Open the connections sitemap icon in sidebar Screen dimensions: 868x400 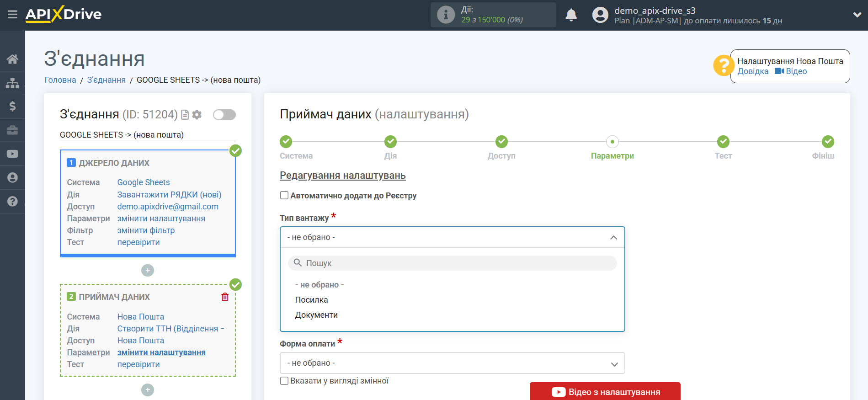12,83
